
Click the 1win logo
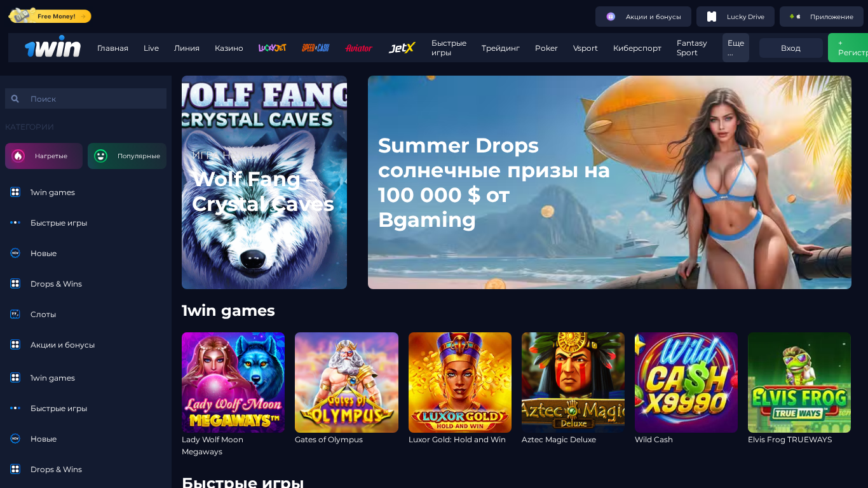53,47
